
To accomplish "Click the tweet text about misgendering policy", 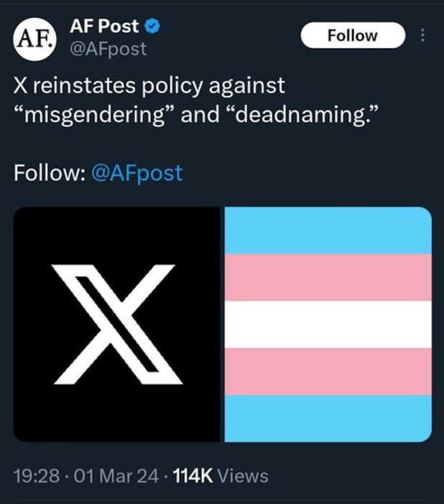I will coord(194,100).
